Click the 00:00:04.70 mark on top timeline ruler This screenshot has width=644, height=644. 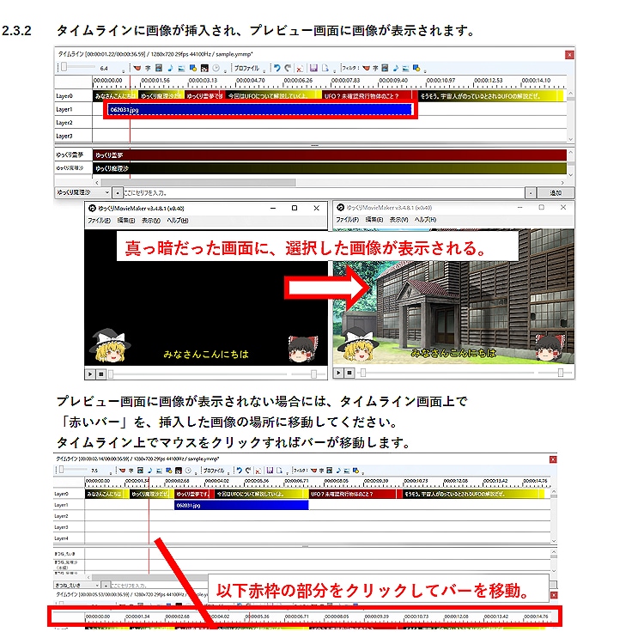(250, 81)
